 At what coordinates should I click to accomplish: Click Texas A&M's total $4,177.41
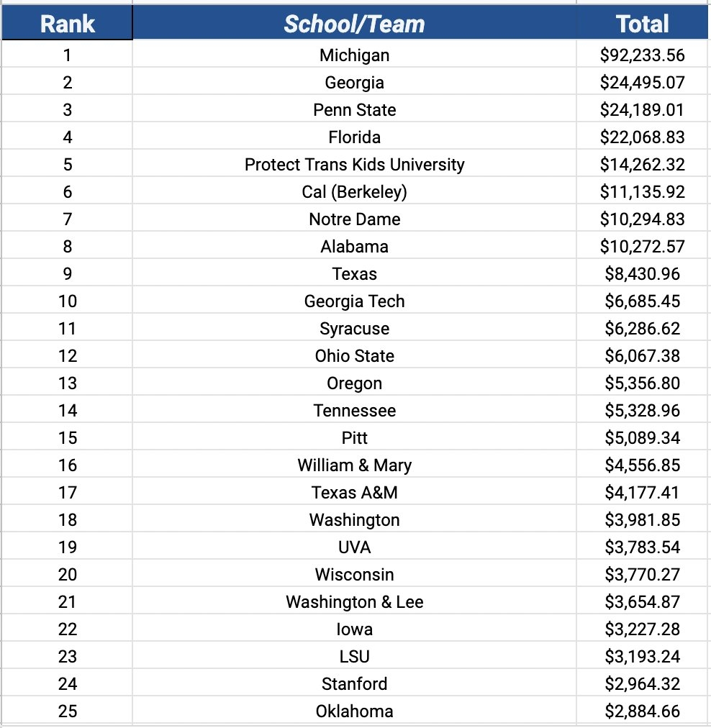(642, 493)
